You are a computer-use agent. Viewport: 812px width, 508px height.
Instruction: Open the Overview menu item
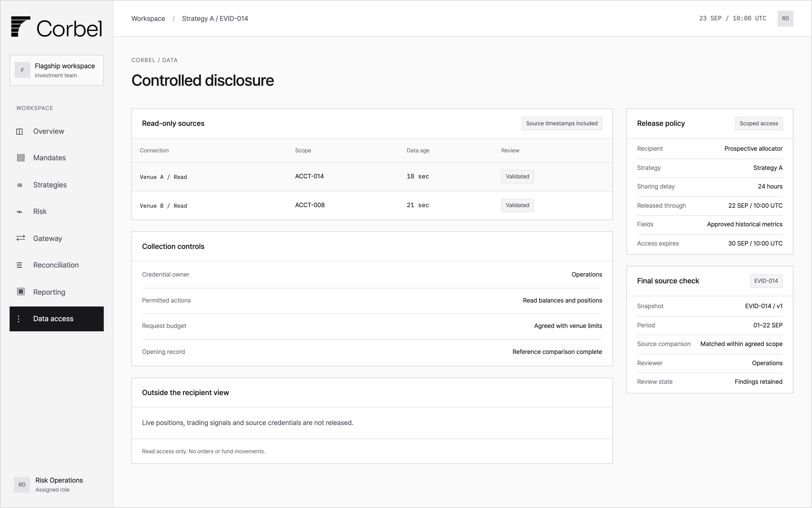click(56, 131)
